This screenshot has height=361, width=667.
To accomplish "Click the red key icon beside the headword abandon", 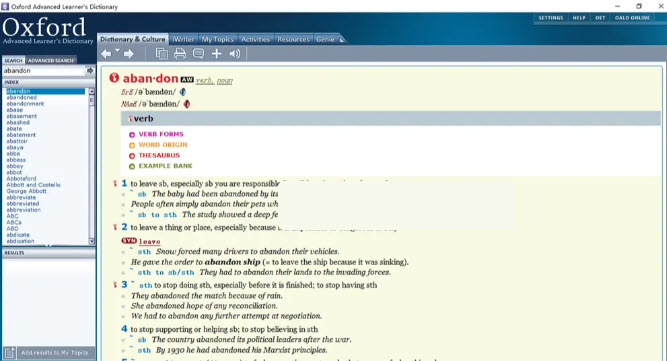I will [x=114, y=78].
